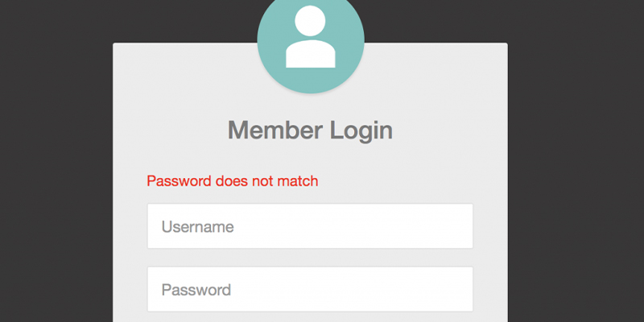This screenshot has width=644, height=322.
Task: Click the Username placeholder text
Action: [x=197, y=227]
